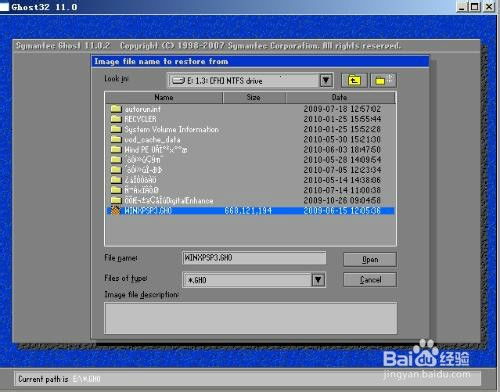This screenshot has width=500, height=392.
Task: Sort by the Date column header
Action: [x=340, y=97]
